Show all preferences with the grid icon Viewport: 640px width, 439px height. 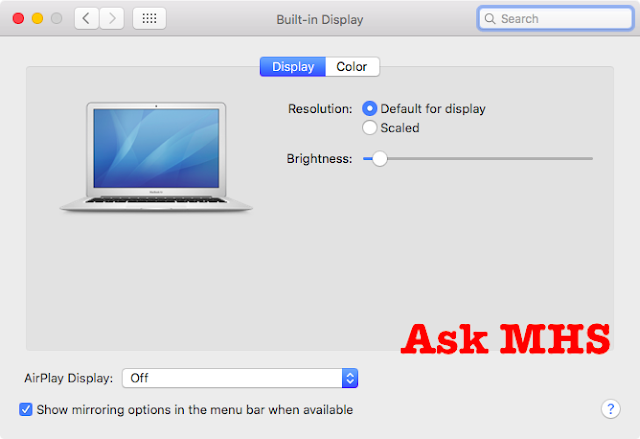pos(149,18)
